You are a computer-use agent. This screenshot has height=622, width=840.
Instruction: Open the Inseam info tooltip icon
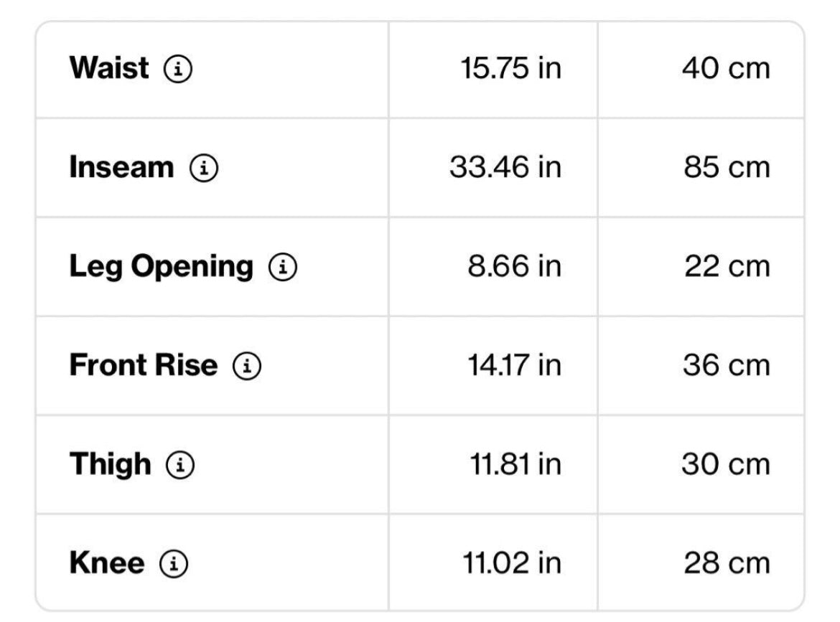[x=204, y=169]
